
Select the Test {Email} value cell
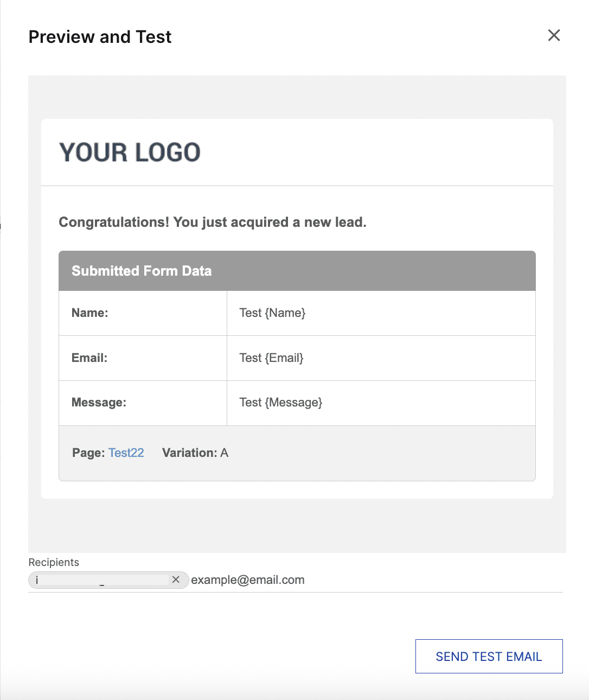tap(381, 358)
